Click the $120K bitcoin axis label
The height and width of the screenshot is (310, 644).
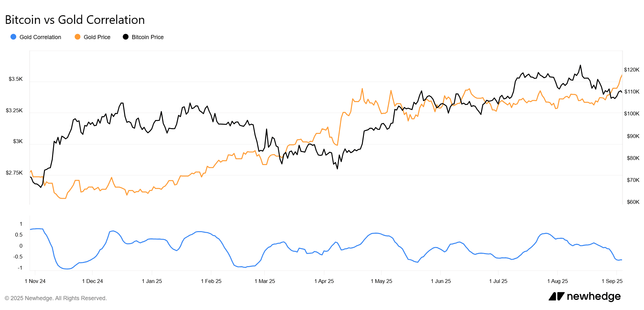tap(631, 70)
